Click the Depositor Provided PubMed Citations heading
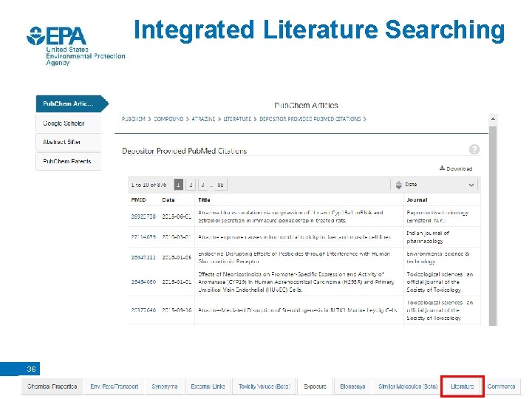The width and height of the screenshot is (532, 399). [184, 151]
